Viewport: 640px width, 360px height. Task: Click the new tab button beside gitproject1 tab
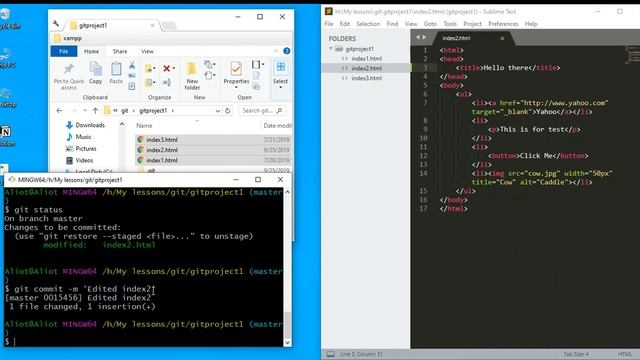click(x=169, y=26)
